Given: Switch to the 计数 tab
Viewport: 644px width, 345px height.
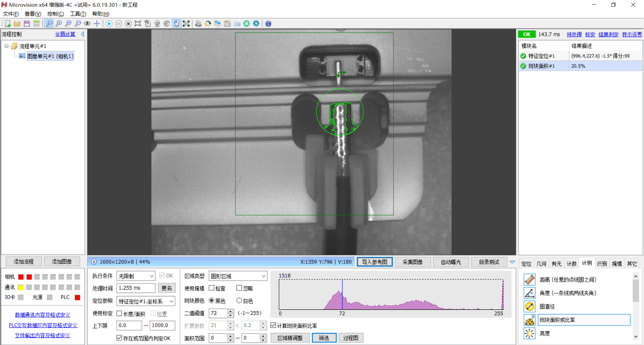Looking at the screenshot, I should coord(572,263).
